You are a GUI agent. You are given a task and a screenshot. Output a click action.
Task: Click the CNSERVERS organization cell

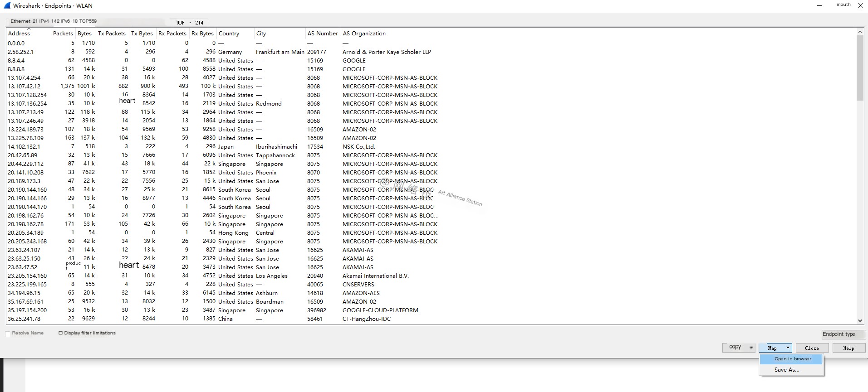tap(358, 284)
